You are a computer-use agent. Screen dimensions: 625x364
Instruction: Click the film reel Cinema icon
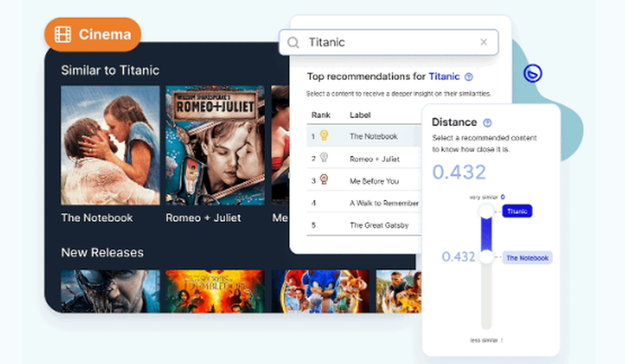(63, 34)
